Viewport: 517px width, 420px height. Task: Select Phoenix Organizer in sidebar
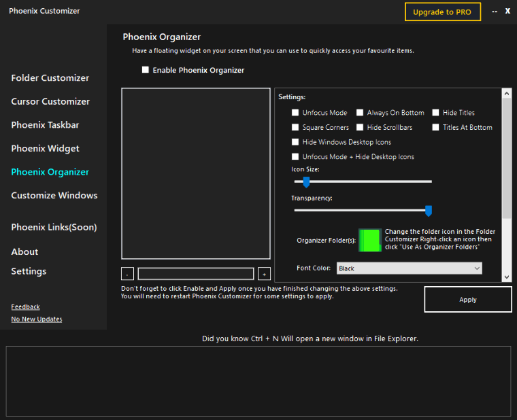click(x=50, y=172)
